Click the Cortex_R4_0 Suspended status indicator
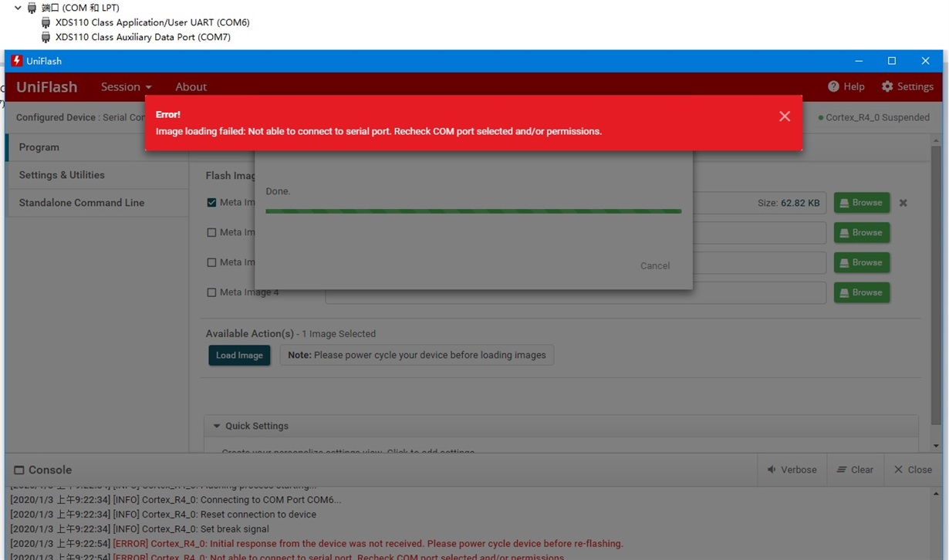The width and height of the screenshot is (949, 560). (x=873, y=117)
